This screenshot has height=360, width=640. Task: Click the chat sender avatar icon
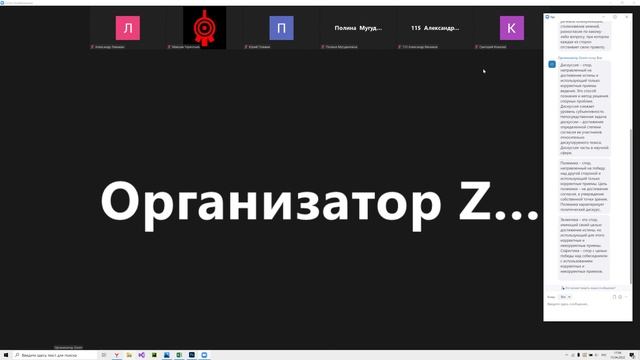[x=552, y=64]
